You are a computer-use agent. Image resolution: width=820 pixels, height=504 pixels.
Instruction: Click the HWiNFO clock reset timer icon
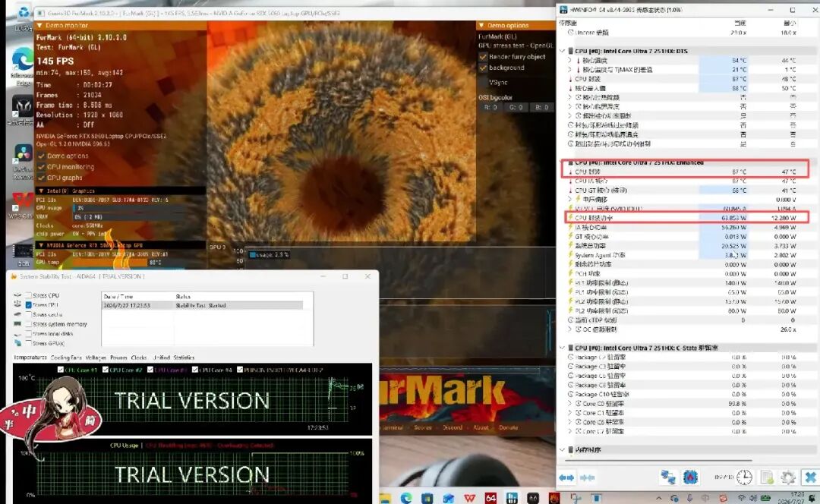744,477
